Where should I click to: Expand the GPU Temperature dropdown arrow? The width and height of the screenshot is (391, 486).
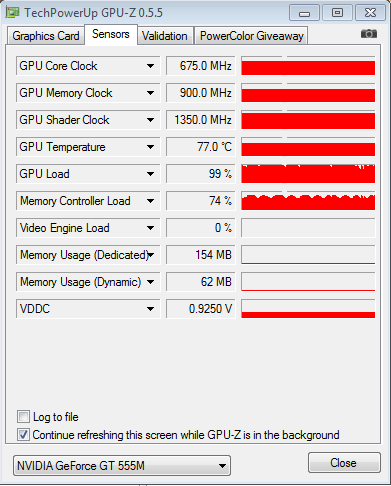point(150,147)
